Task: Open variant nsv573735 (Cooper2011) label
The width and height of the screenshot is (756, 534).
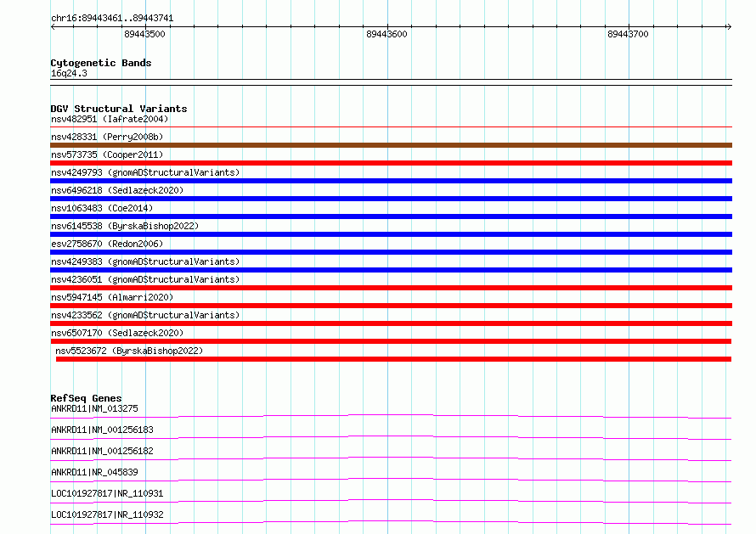Action: (x=107, y=155)
